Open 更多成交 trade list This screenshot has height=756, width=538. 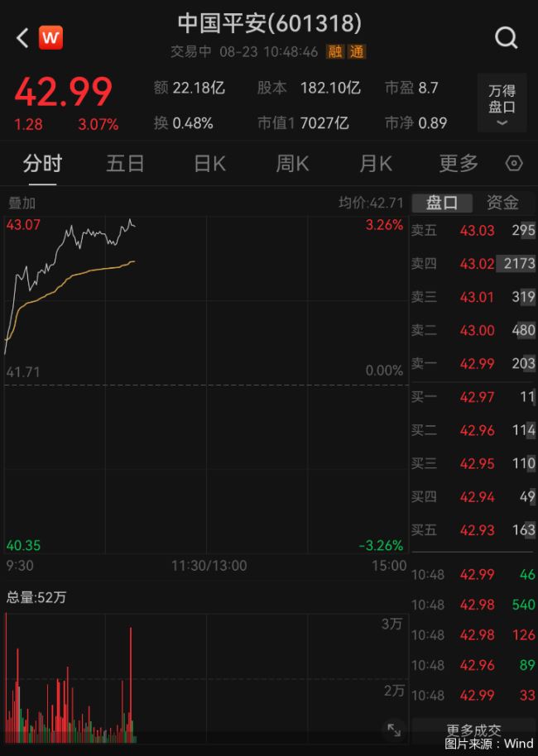pos(473,730)
